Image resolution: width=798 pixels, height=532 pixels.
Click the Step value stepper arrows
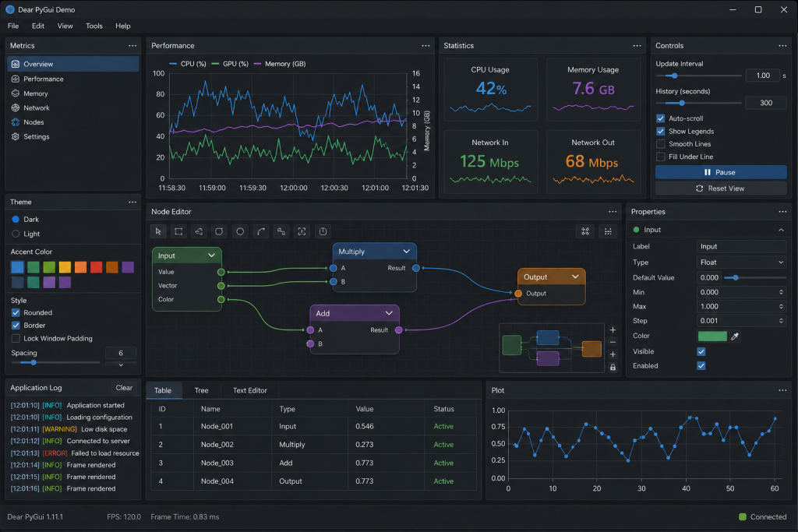pyautogui.click(x=781, y=321)
